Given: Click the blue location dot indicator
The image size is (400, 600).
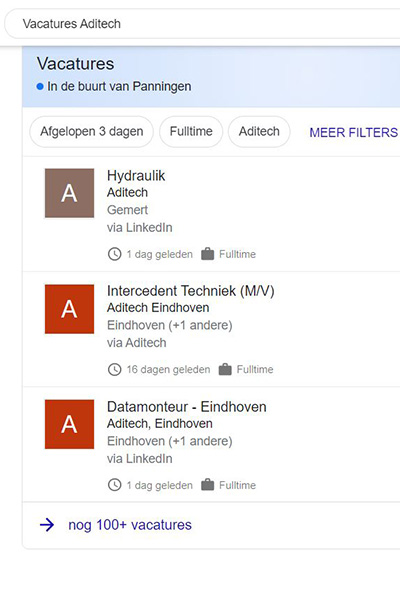Looking at the screenshot, I should [x=40, y=86].
